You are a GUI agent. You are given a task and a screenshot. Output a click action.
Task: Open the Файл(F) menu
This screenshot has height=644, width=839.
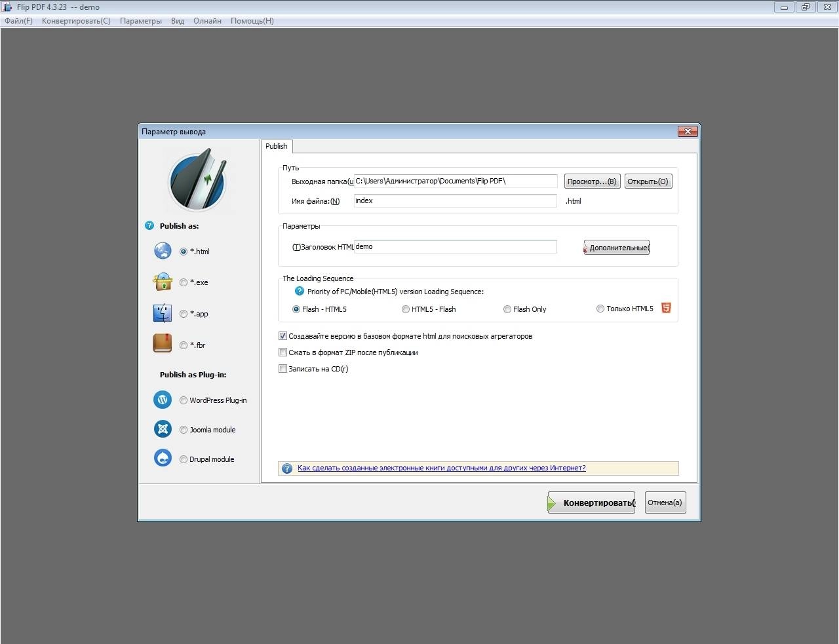click(18, 21)
